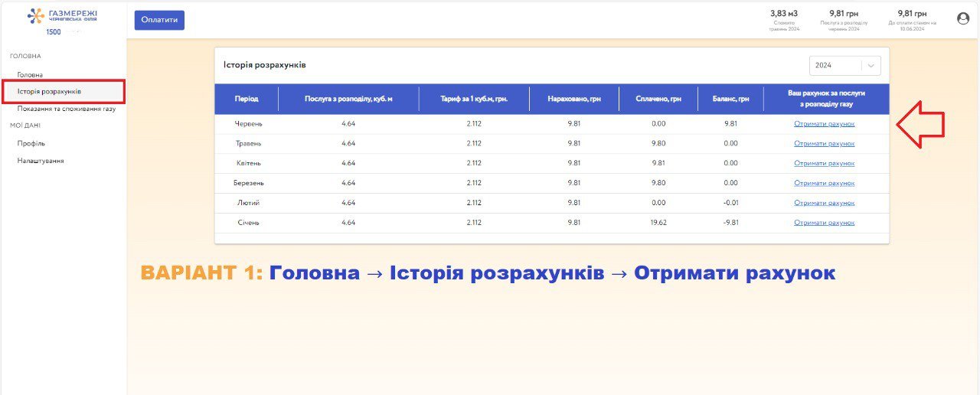Open Головна in the sidebar
Image resolution: width=980 pixels, height=395 pixels.
coord(30,75)
